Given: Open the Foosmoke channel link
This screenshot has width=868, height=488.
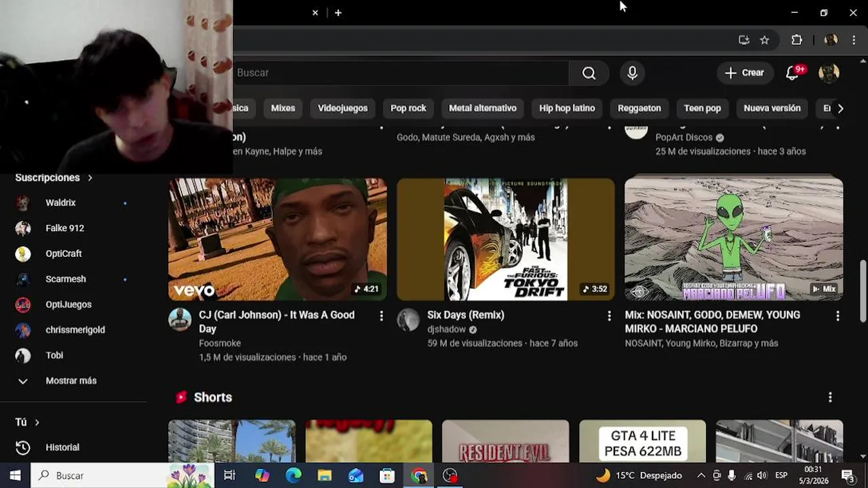Looking at the screenshot, I should [220, 344].
